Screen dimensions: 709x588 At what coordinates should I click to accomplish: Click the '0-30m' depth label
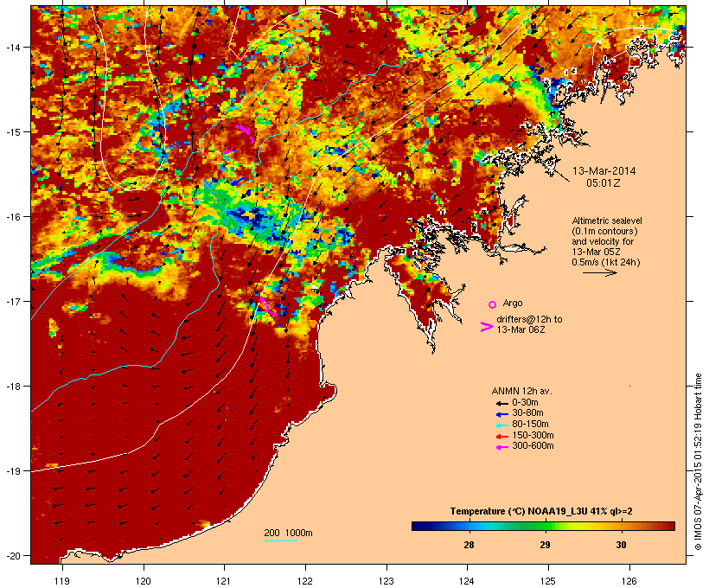[x=525, y=403]
